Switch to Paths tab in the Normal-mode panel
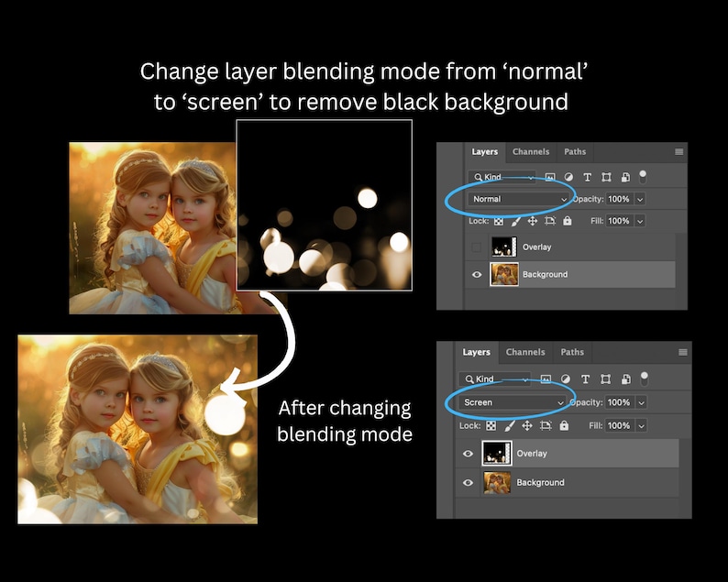Screen dimensions: 728x582 click(x=575, y=152)
